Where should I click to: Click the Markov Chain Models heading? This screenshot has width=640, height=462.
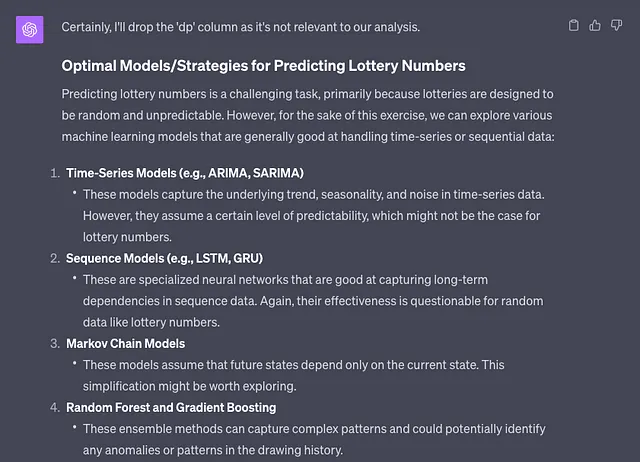[126, 344]
